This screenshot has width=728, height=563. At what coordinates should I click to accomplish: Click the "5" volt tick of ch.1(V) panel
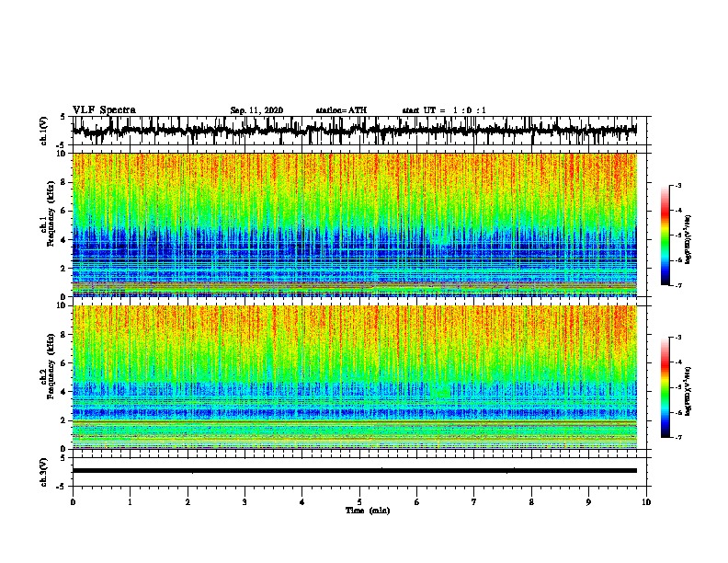[63, 117]
